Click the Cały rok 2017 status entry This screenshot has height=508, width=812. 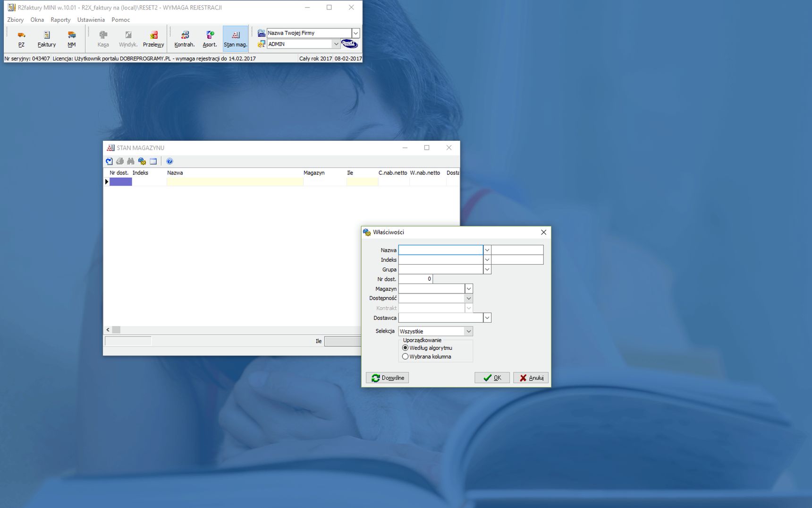315,59
